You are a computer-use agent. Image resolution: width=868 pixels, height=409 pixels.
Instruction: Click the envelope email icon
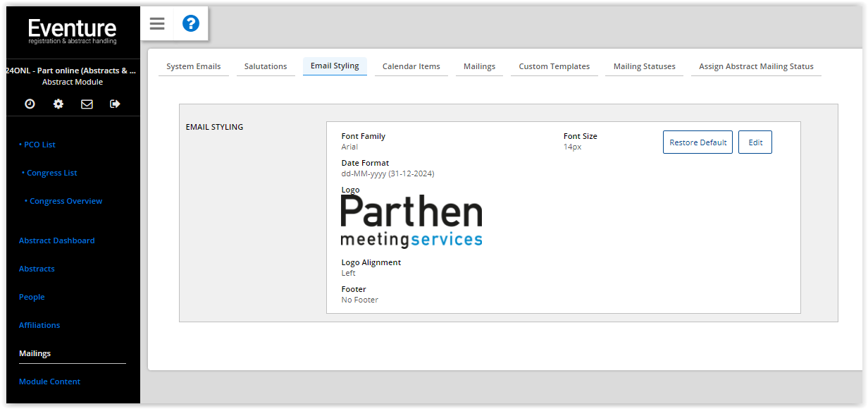(87, 104)
